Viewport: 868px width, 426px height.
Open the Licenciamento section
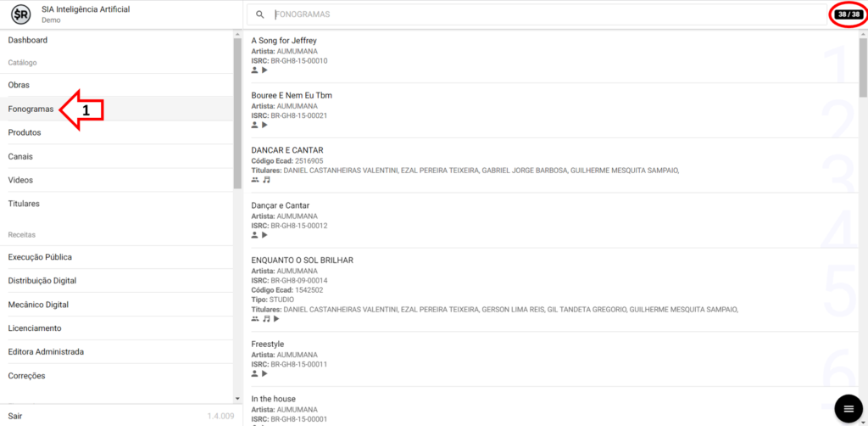[x=35, y=328]
